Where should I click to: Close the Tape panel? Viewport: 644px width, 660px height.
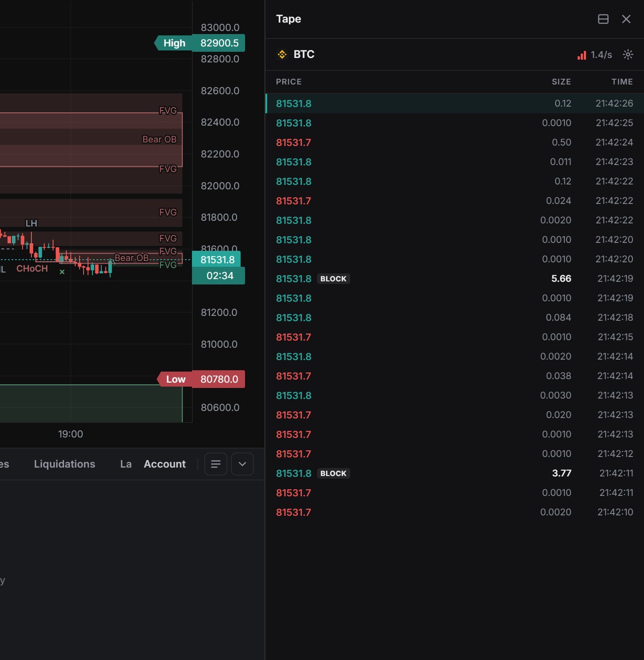point(626,19)
